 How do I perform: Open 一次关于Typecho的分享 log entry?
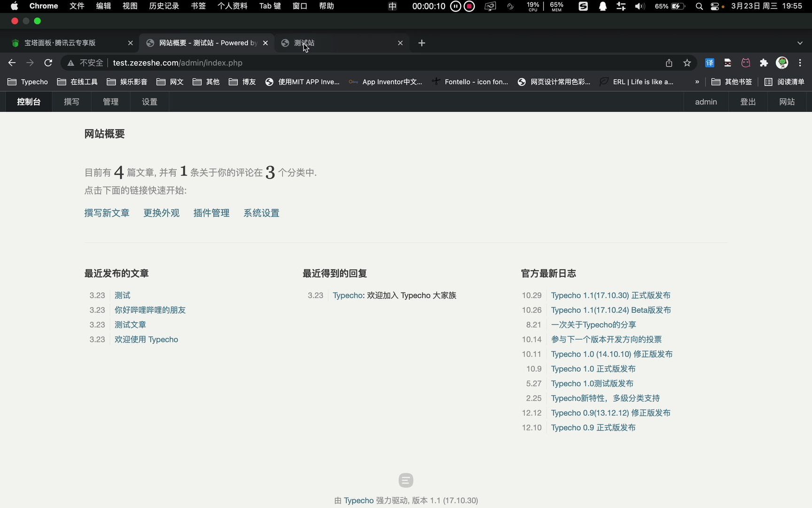[593, 325]
